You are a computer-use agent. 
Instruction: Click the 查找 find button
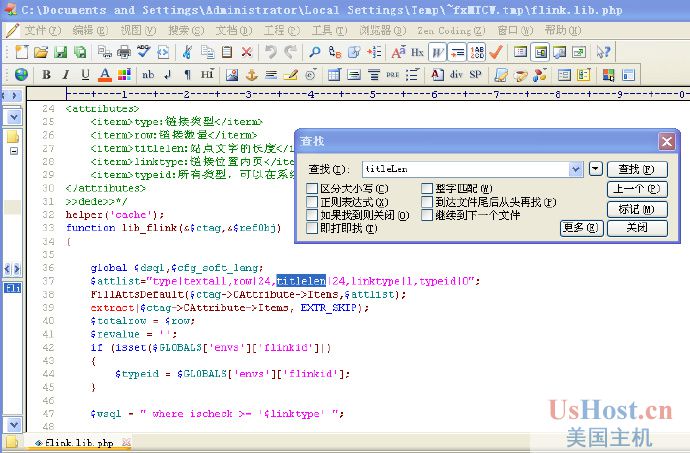(x=637, y=169)
